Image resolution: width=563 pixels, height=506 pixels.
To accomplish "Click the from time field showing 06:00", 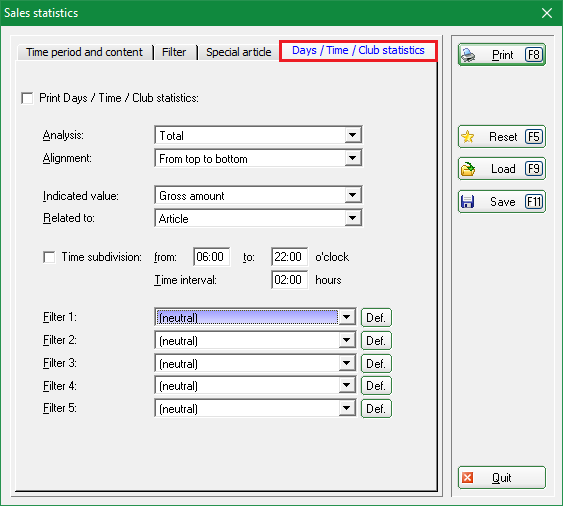I will coord(211,257).
